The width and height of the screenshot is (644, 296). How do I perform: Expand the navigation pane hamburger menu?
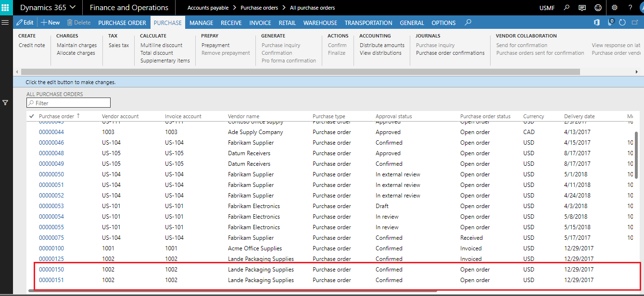5,22
